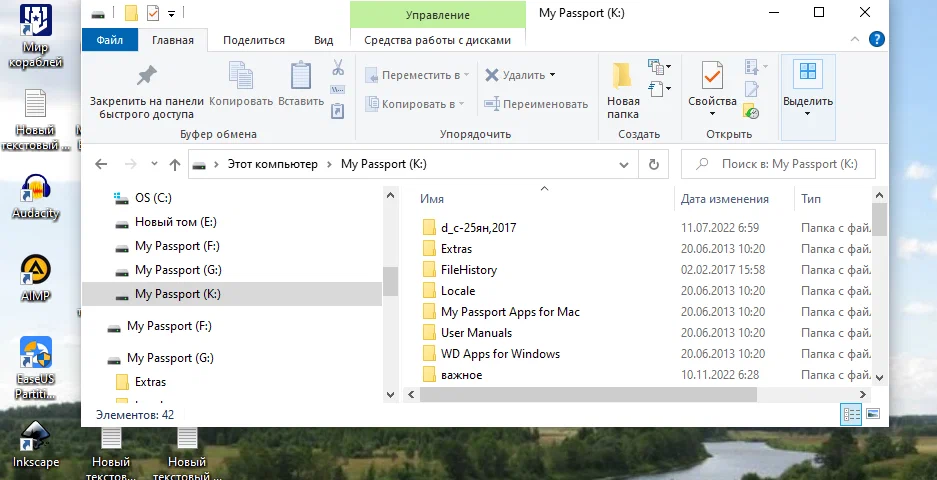
Task: Click the Удалить red X icon
Action: click(x=492, y=75)
